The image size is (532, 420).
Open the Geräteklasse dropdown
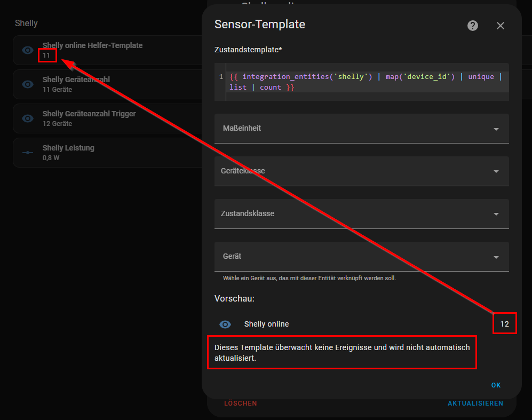tap(362, 171)
